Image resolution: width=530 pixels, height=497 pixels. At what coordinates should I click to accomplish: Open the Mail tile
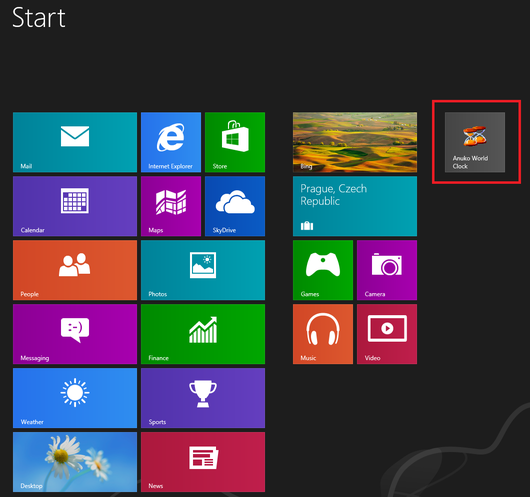tap(75, 142)
